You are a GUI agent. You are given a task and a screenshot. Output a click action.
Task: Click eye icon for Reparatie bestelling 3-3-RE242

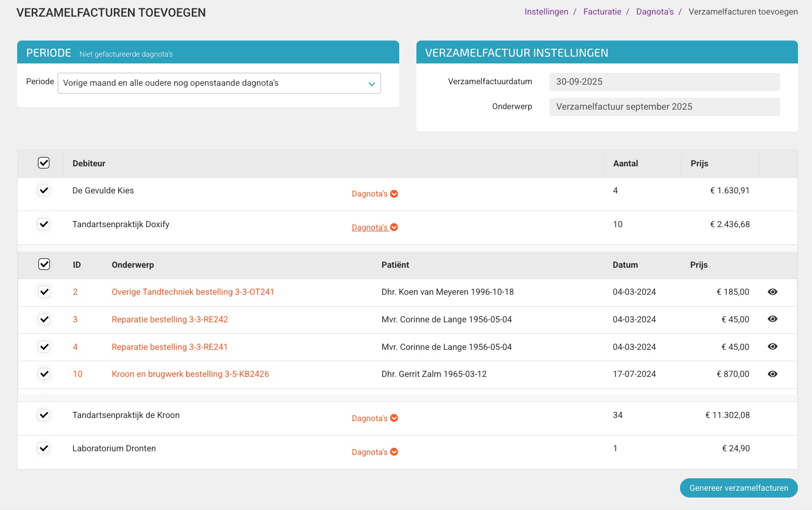coord(772,319)
